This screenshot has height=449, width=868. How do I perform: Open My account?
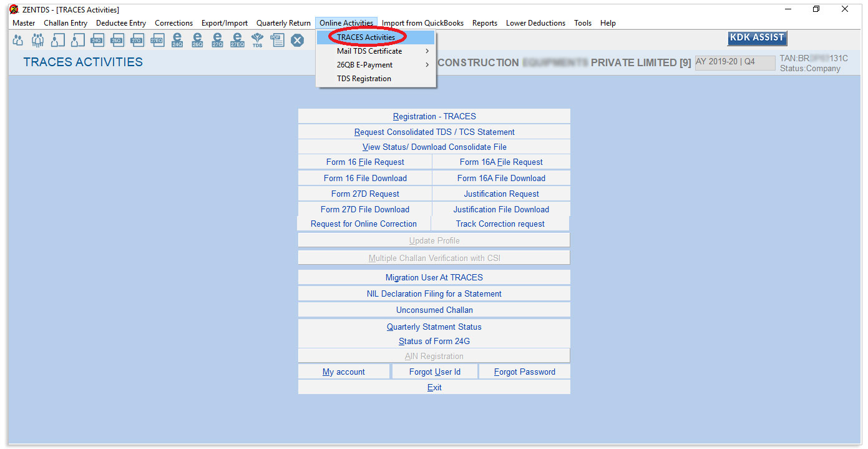[344, 372]
